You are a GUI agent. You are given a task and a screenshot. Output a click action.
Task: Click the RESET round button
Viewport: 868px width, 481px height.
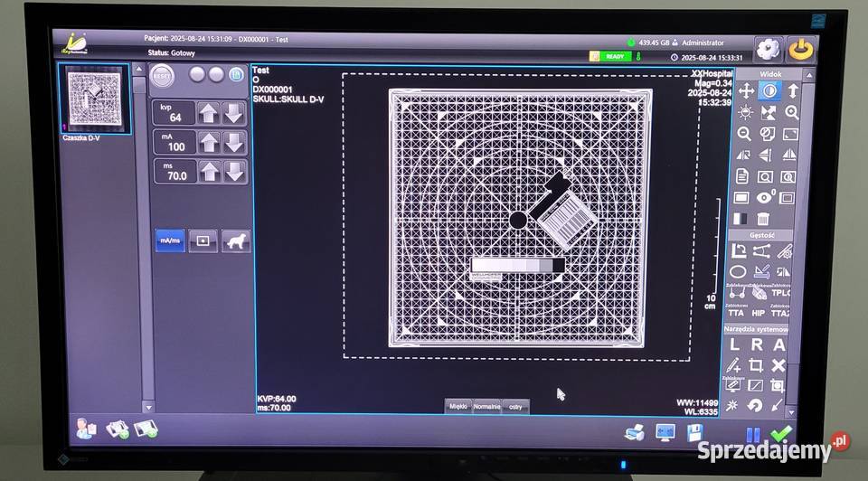pos(162,76)
